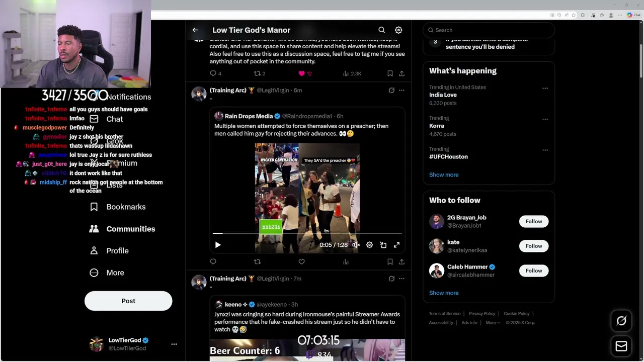
Task: Open community settings gear icon
Action: pyautogui.click(x=398, y=30)
